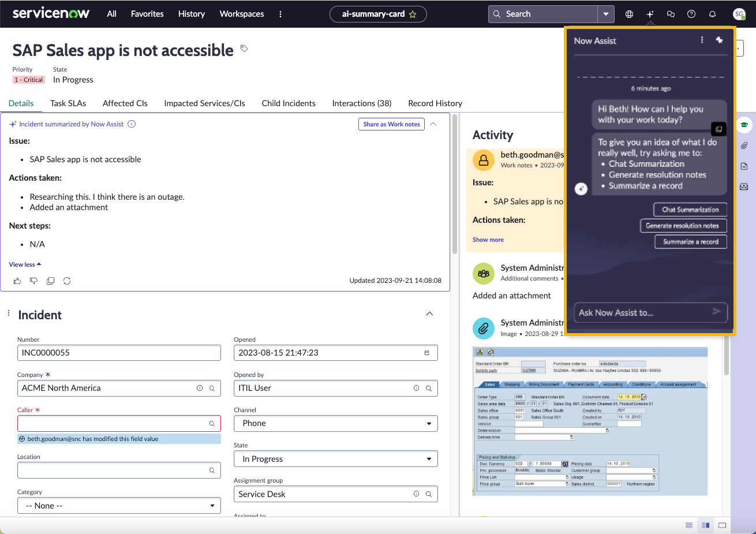Click the ServiceNow logo
Screen dimensions: 756x534
(51, 13)
